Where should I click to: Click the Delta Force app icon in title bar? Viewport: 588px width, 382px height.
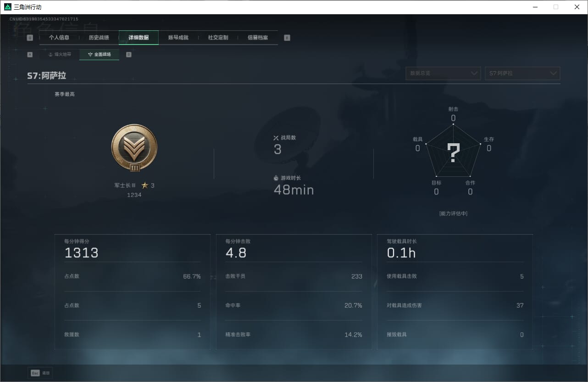tap(7, 7)
